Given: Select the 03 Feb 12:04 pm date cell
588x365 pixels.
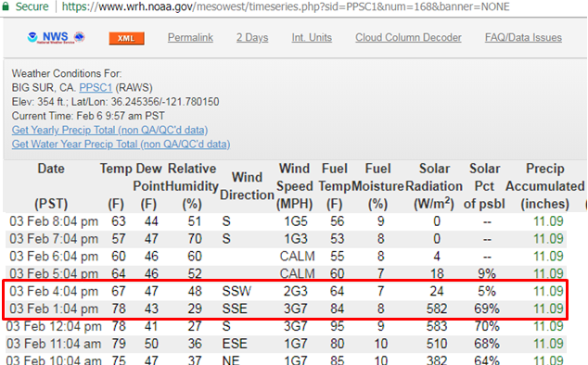Looking at the screenshot, I should click(x=54, y=326).
